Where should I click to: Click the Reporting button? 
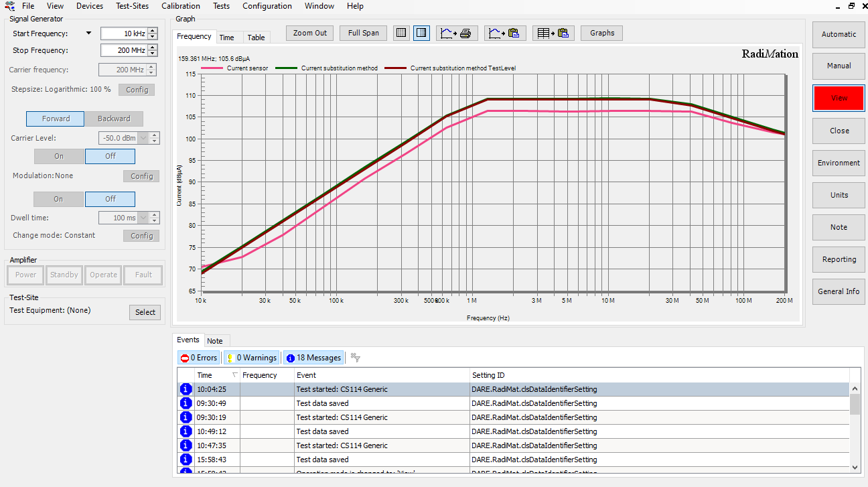coord(839,259)
